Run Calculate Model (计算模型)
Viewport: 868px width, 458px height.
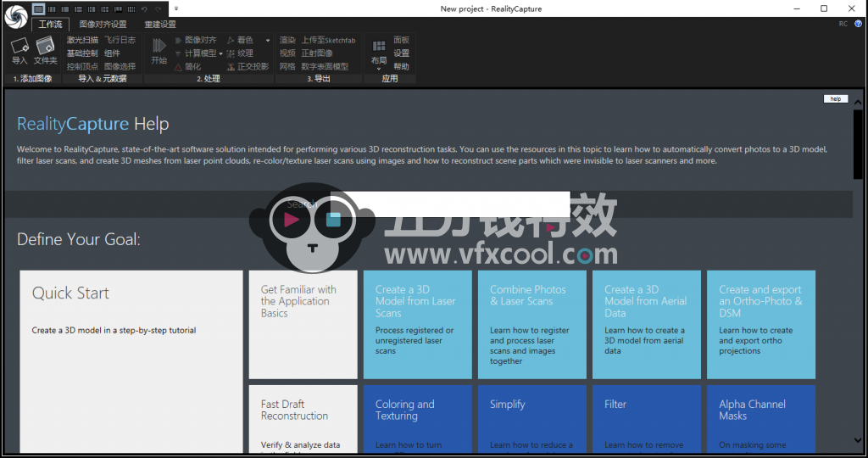(196, 53)
